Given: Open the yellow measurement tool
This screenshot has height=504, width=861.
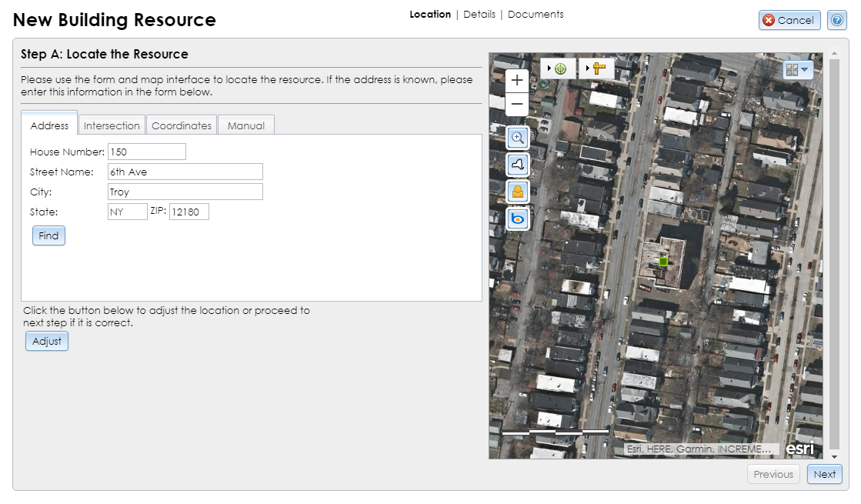Looking at the screenshot, I should 598,68.
